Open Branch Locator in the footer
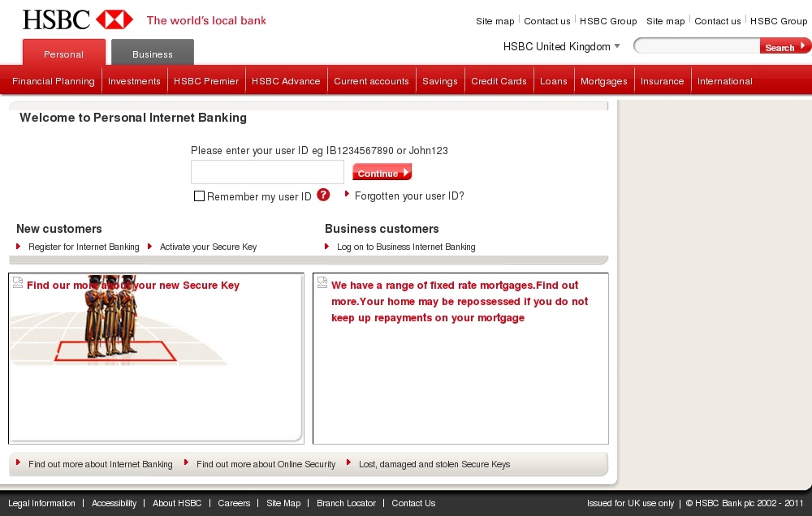 click(x=347, y=503)
